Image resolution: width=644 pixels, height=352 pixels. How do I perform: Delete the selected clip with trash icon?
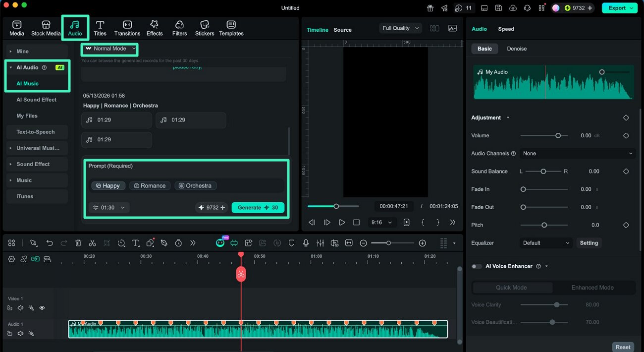78,243
